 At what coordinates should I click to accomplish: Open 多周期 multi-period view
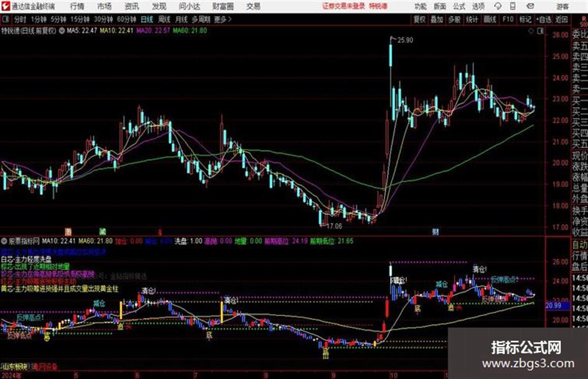point(201,19)
